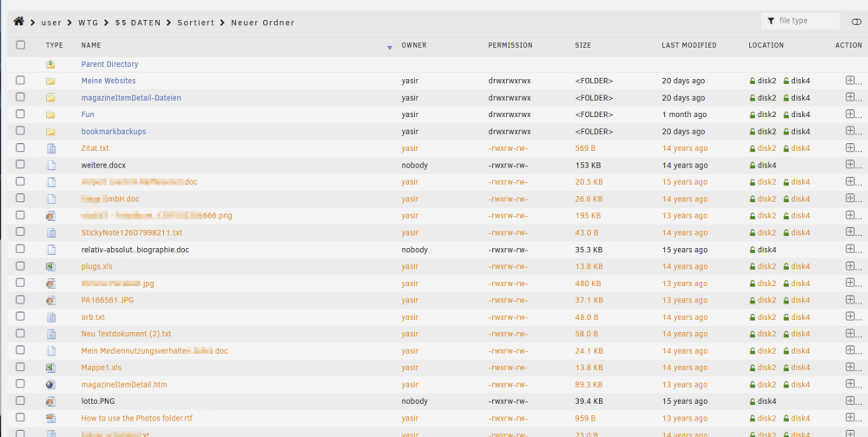Click text file icon of Zitat.txt
The width and height of the screenshot is (868, 437).
tap(51, 148)
